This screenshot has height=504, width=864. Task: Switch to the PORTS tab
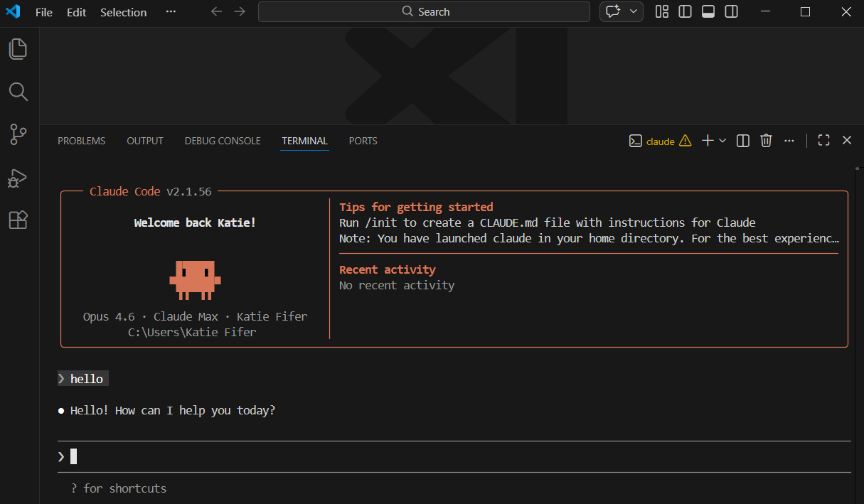[x=363, y=141]
